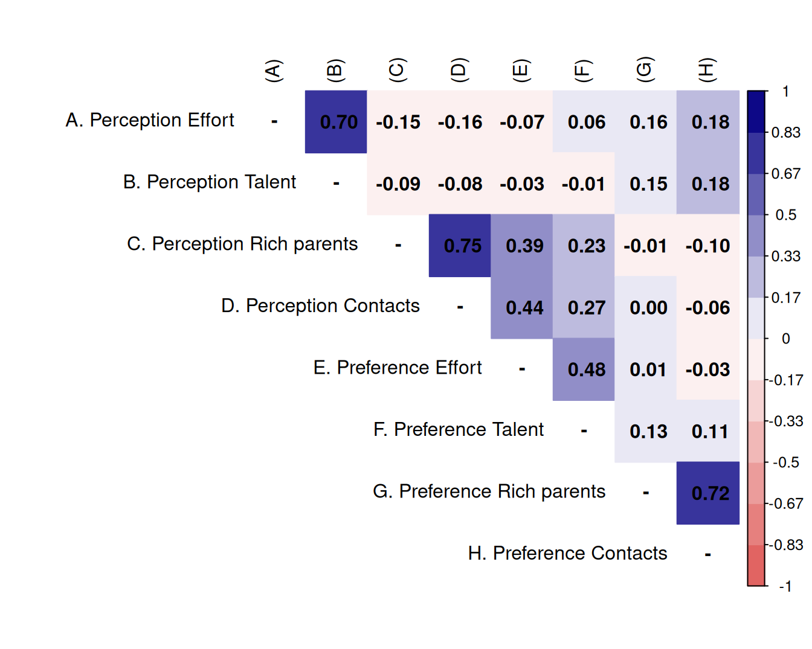
Task: Click the "F. Preference Talent" label
Action: coord(459,429)
